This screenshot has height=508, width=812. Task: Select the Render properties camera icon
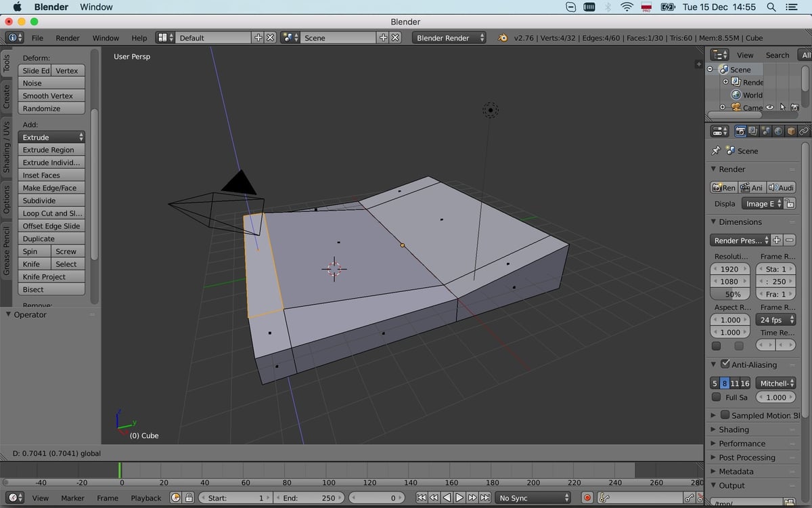[x=740, y=131]
